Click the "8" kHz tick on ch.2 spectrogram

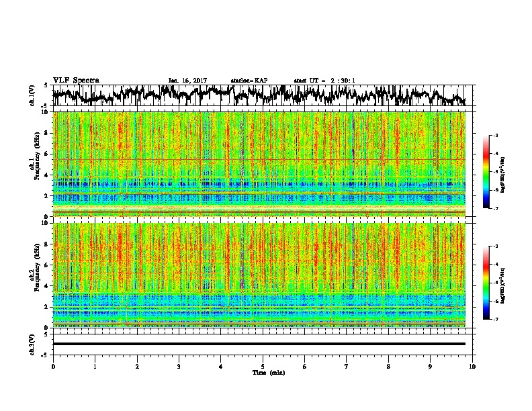tap(47, 244)
